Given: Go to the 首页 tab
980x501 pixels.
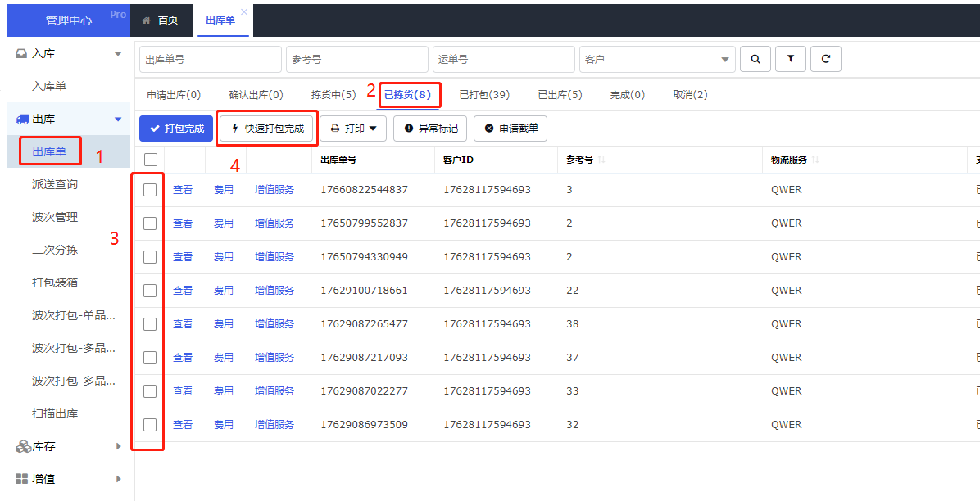Looking at the screenshot, I should point(161,20).
